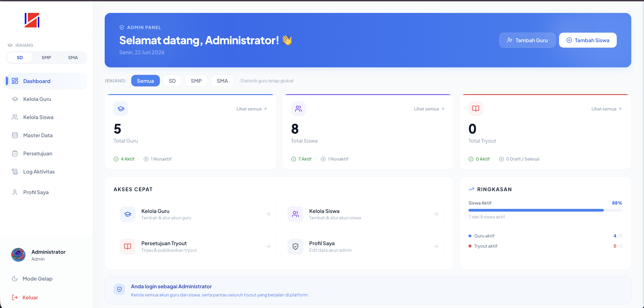This screenshot has height=308, width=644.
Task: Click Lihat semua on Total Guru card
Action: pyautogui.click(x=252, y=109)
